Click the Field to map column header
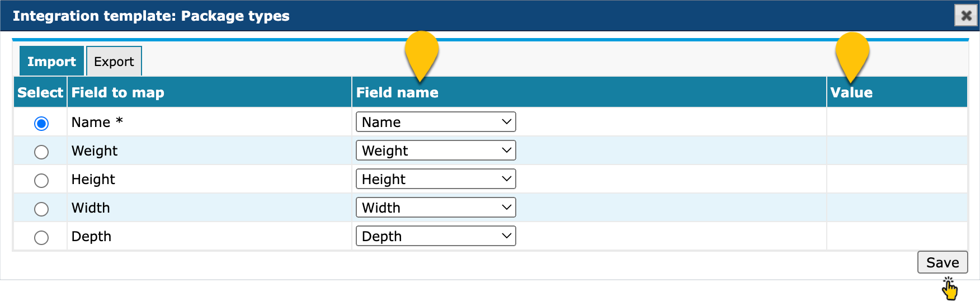Screen dimensions: 980x301 118,92
